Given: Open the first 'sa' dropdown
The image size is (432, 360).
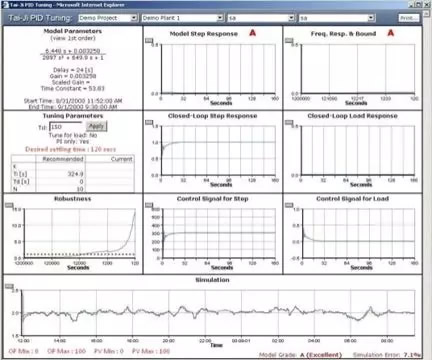Looking at the screenshot, I should pyautogui.click(x=291, y=18).
